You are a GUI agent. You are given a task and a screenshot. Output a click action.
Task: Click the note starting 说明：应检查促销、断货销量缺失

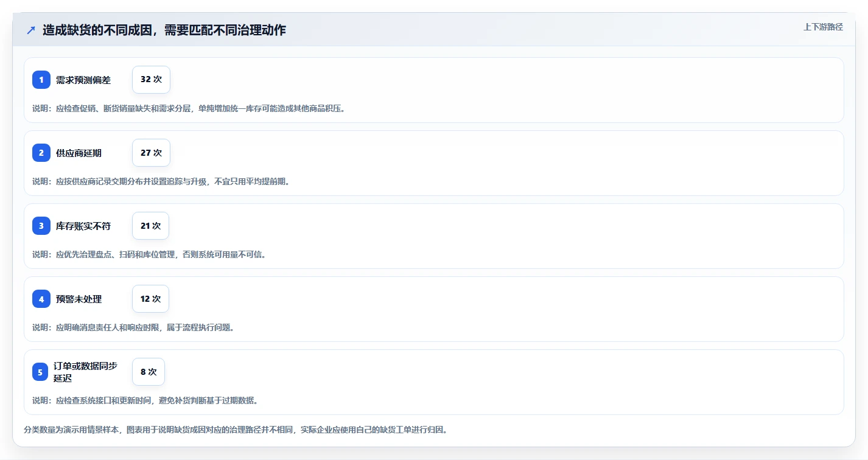[189, 108]
